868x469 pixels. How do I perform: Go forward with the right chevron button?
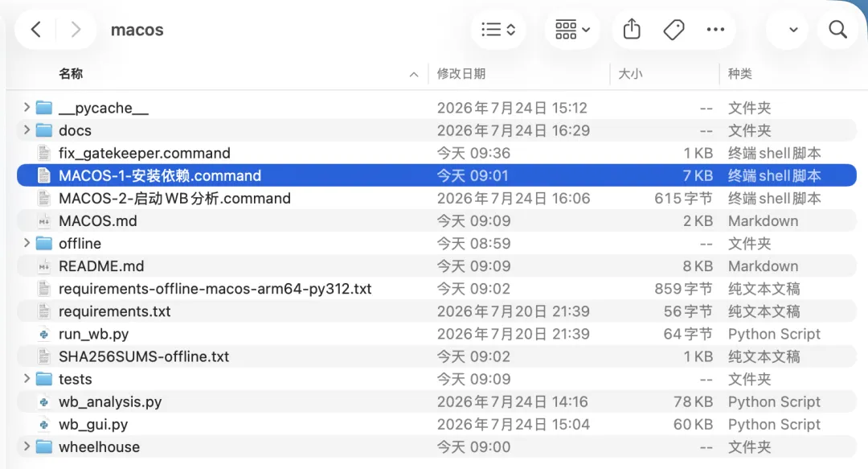pos(76,30)
